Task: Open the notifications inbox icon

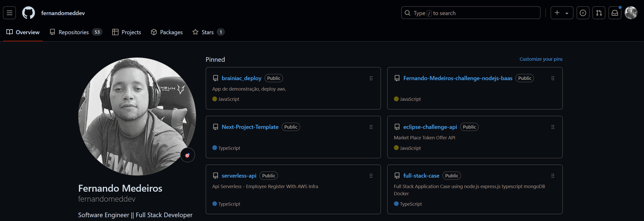Action: [x=615, y=13]
